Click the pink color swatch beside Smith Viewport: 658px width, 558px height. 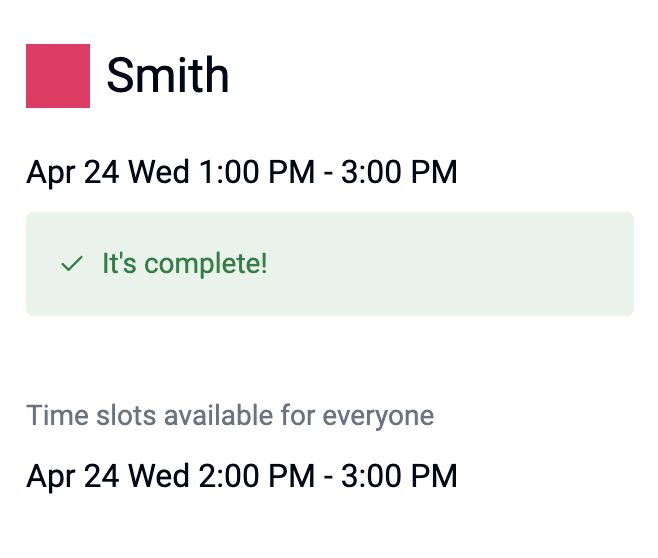point(58,76)
